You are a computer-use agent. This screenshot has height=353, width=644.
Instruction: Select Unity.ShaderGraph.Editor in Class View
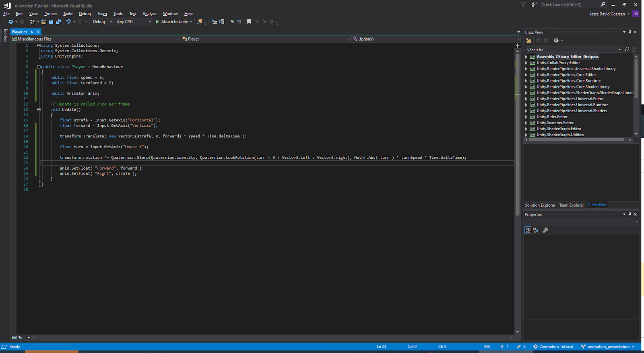point(559,129)
